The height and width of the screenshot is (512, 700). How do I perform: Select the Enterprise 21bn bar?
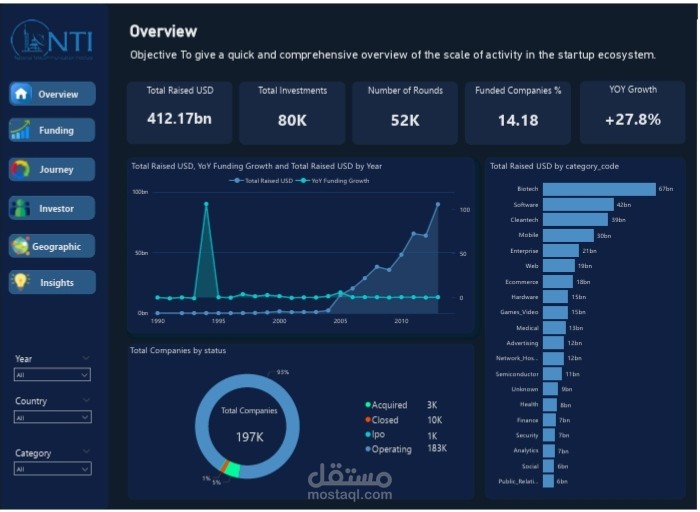561,251
